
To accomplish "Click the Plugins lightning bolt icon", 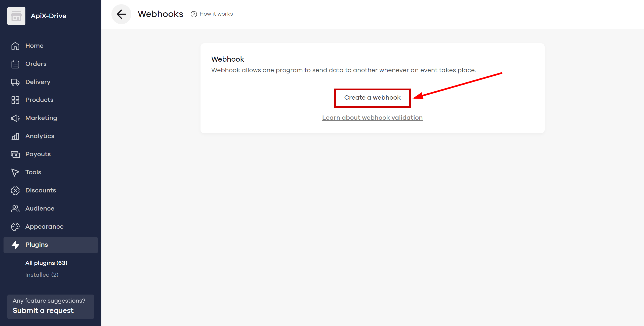I will point(15,245).
